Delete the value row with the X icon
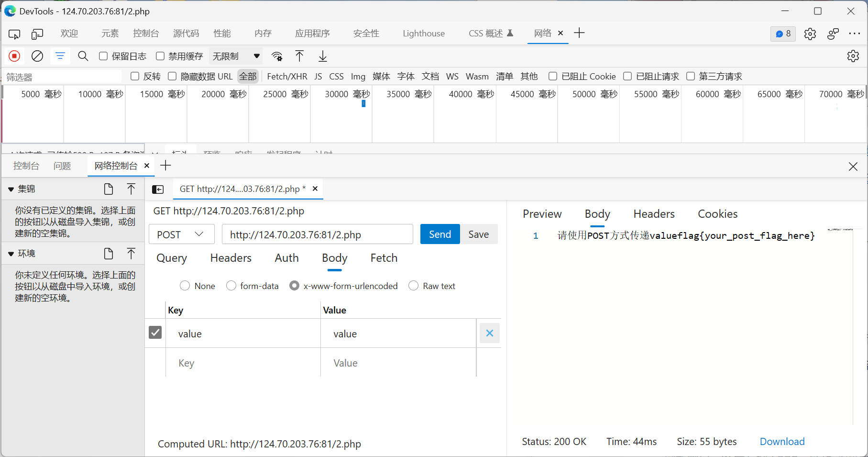 (489, 334)
